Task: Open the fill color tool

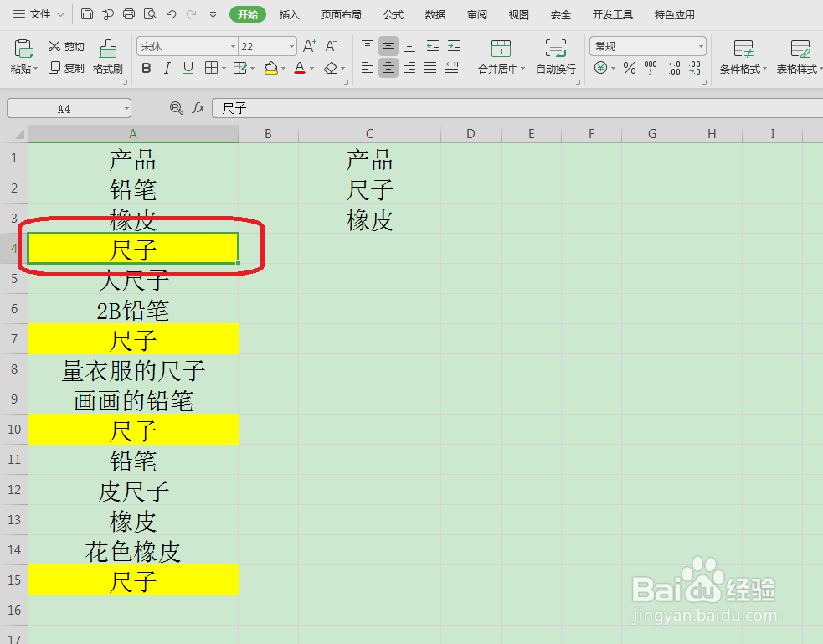Action: (x=272, y=68)
